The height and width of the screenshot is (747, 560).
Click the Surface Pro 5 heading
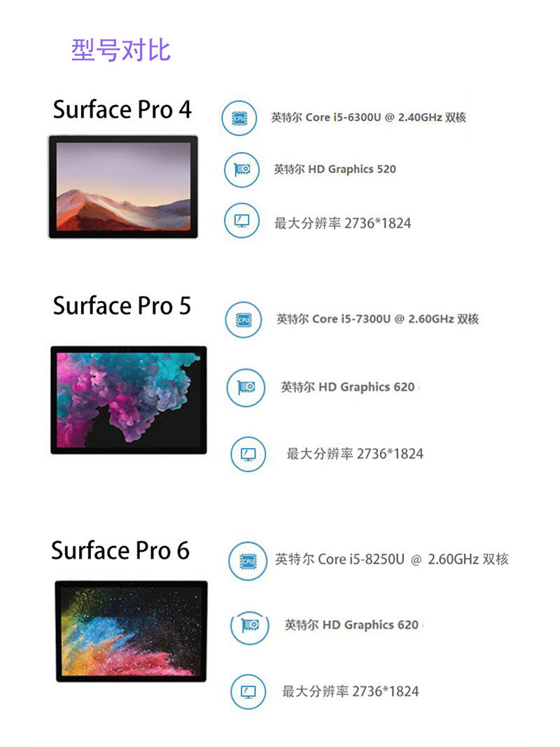click(122, 306)
